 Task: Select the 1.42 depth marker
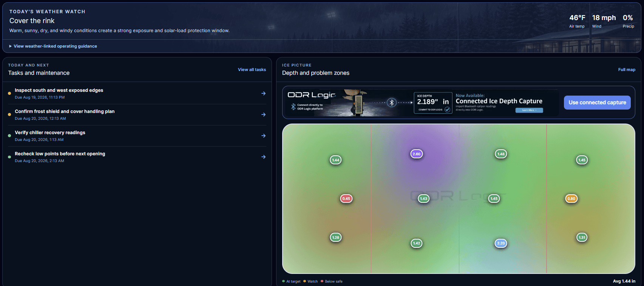417,243
